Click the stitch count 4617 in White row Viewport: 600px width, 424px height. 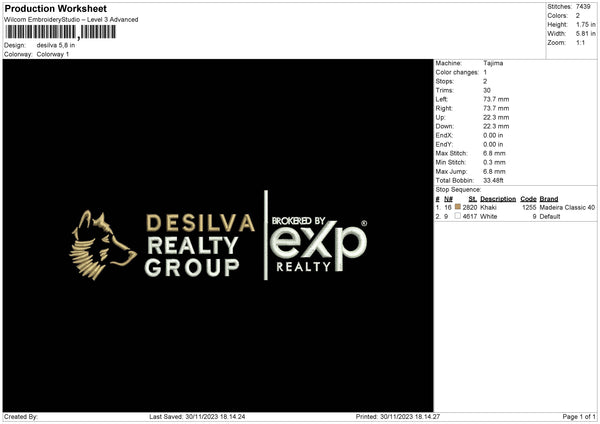[x=470, y=217]
